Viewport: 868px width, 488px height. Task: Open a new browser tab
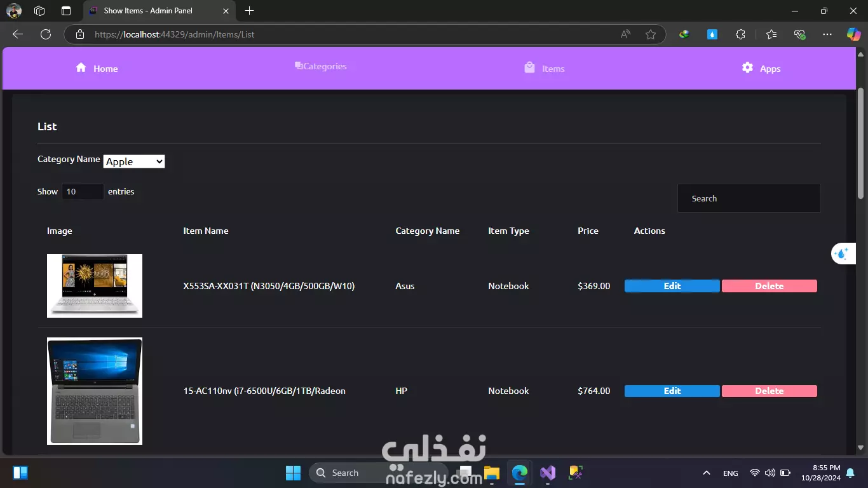pos(250,11)
